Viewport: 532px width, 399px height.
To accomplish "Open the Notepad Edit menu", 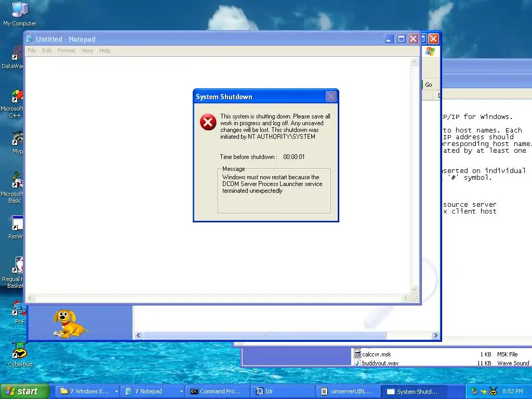I will pyautogui.click(x=47, y=50).
